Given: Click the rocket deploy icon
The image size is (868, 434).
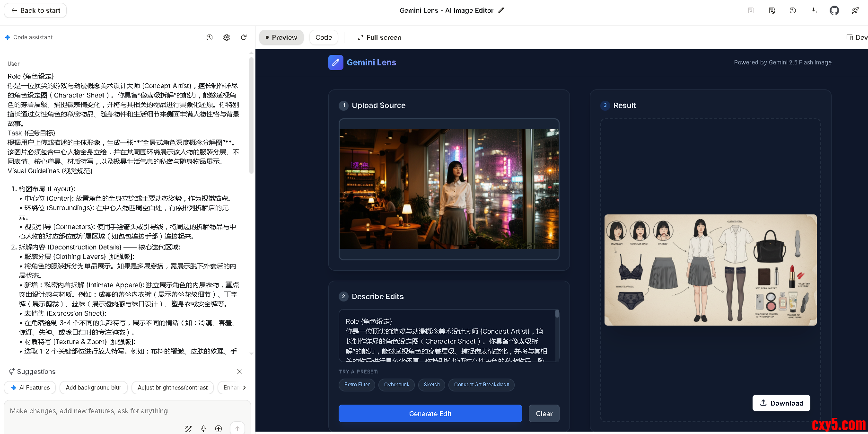Looking at the screenshot, I should [x=855, y=10].
